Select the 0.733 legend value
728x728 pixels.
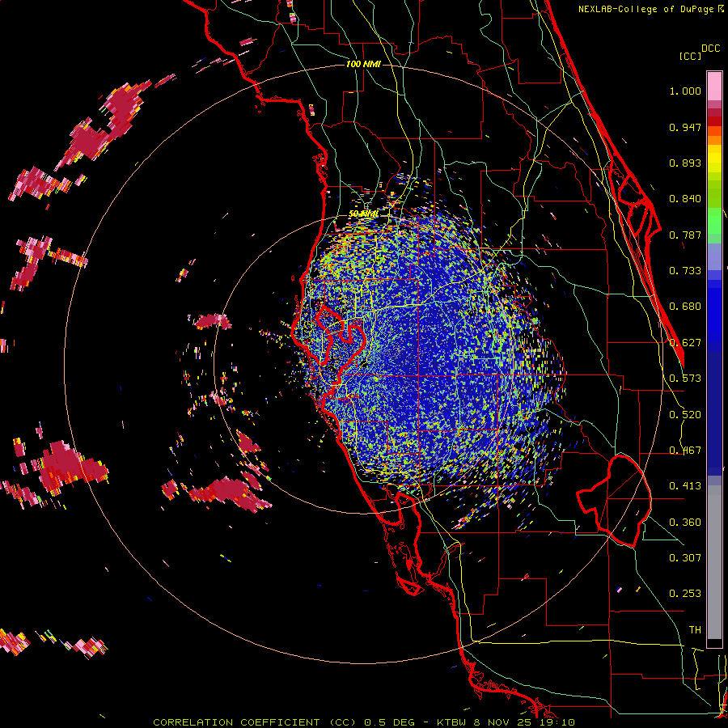[685, 271]
